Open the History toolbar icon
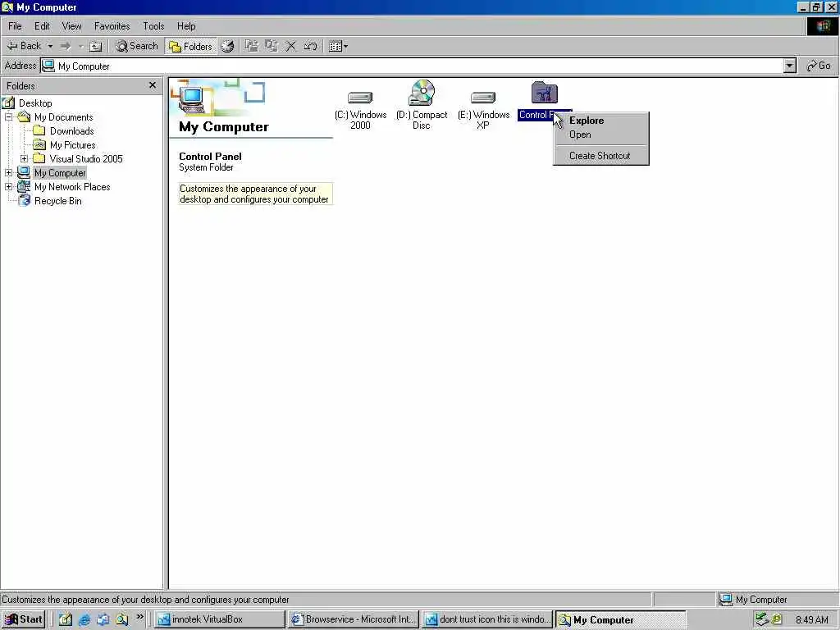Viewport: 840px width, 630px height. coord(228,47)
